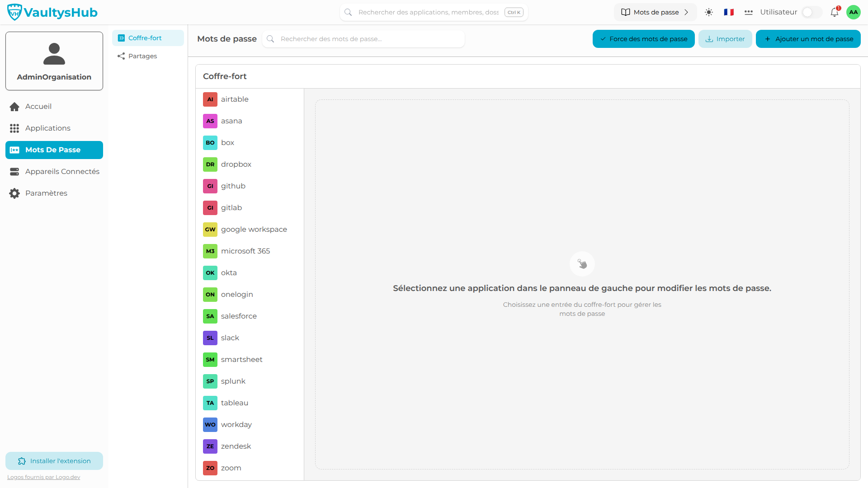Image resolution: width=868 pixels, height=488 pixels.
Task: Toggle the light/dark theme sun icon
Action: point(709,12)
